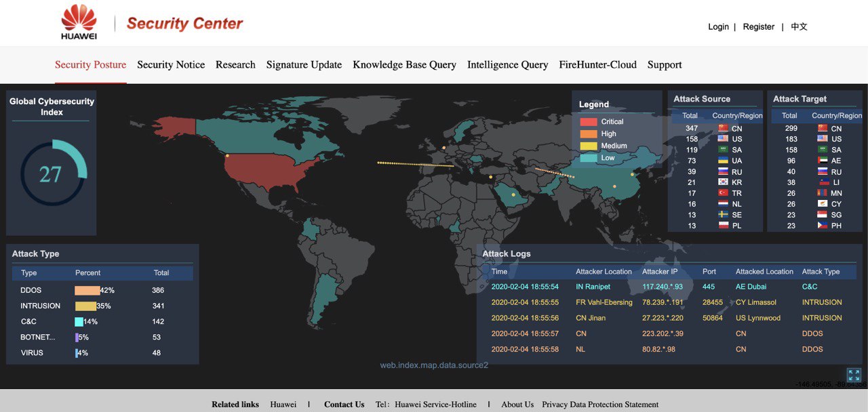Click the INTRUSION 35% percent bar
The width and height of the screenshot is (868, 412).
click(85, 306)
